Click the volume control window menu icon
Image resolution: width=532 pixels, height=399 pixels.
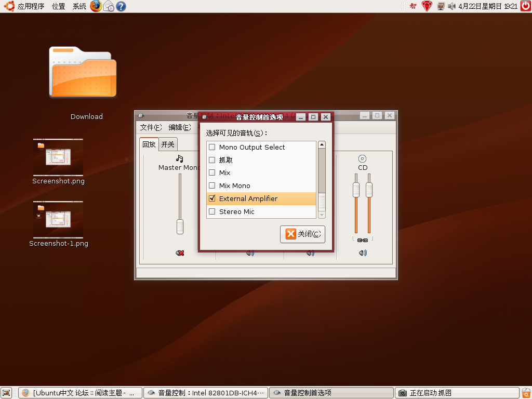[x=141, y=116]
